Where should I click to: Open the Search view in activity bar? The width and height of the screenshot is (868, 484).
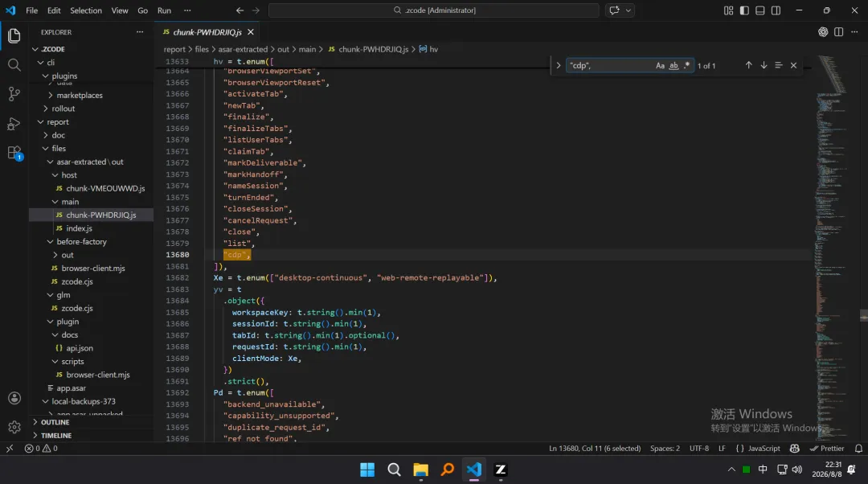coord(14,65)
